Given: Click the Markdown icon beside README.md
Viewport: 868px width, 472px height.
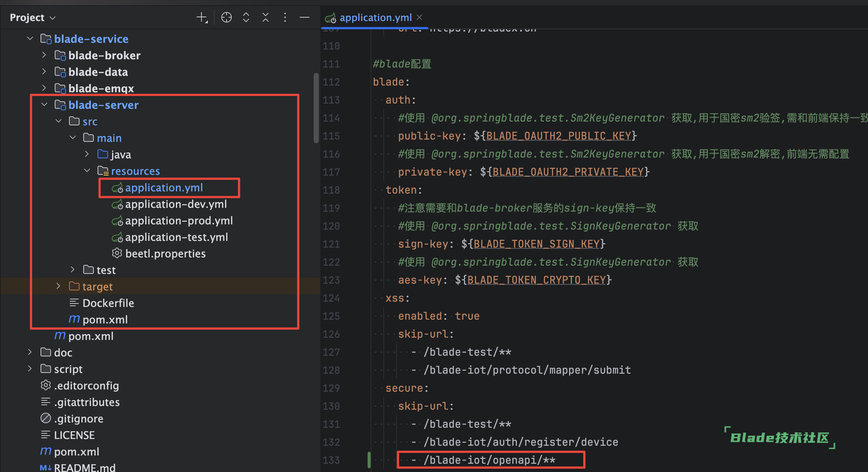Looking at the screenshot, I should 46,467.
